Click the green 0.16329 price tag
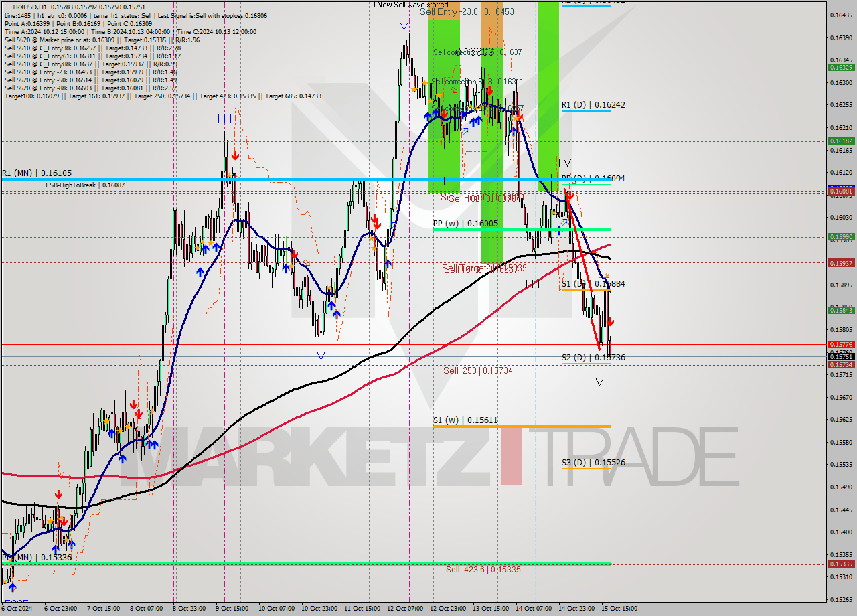Screen dimensions: 857x616 click(x=841, y=68)
